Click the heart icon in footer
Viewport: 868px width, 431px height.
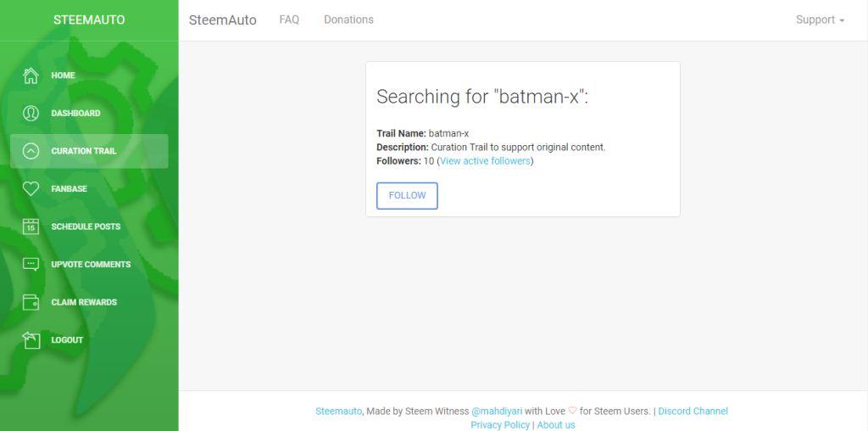(572, 411)
